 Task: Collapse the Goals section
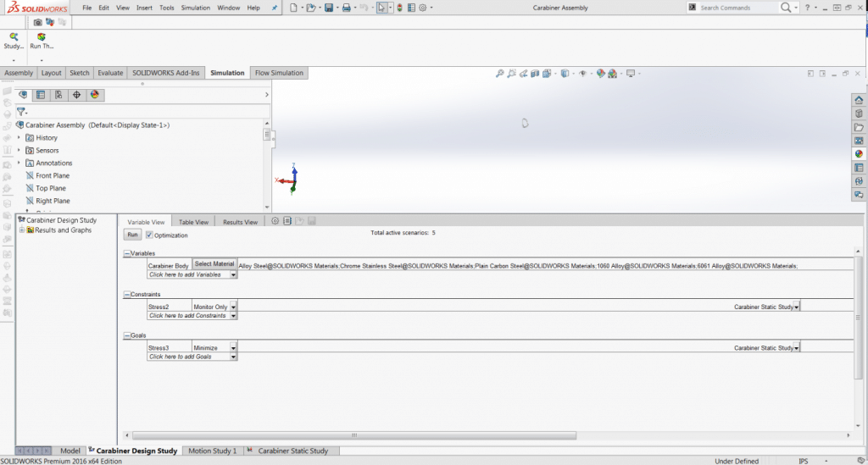pyautogui.click(x=127, y=335)
